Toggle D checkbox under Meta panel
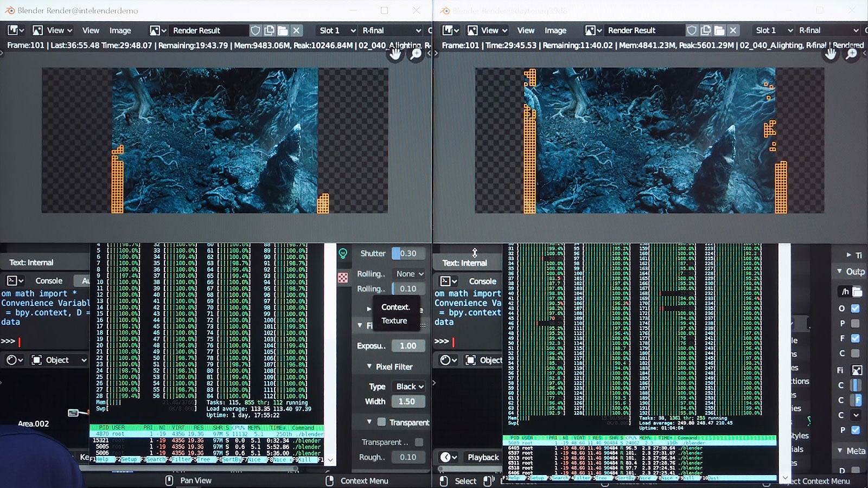The image size is (868, 488). tap(855, 470)
